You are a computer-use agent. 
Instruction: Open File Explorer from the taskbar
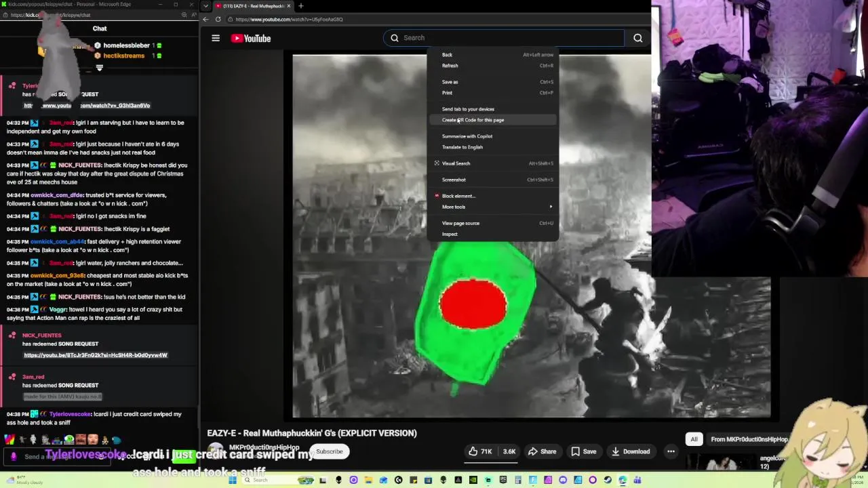369,480
